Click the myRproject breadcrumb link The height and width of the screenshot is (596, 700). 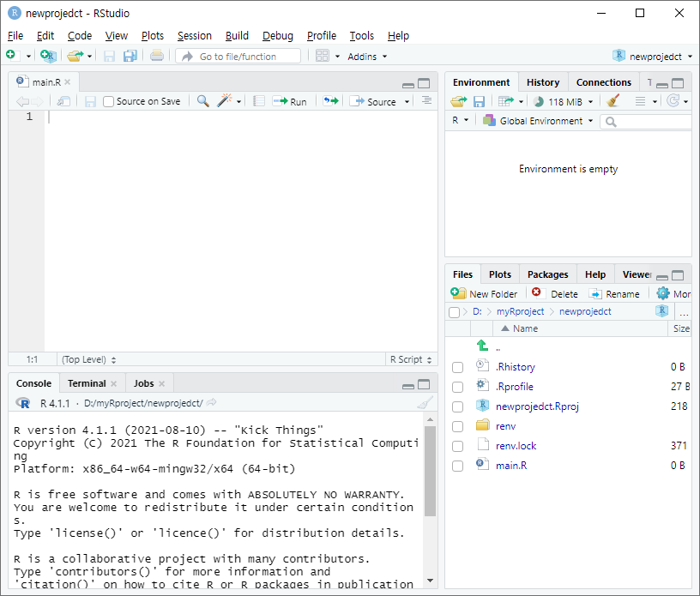(520, 311)
